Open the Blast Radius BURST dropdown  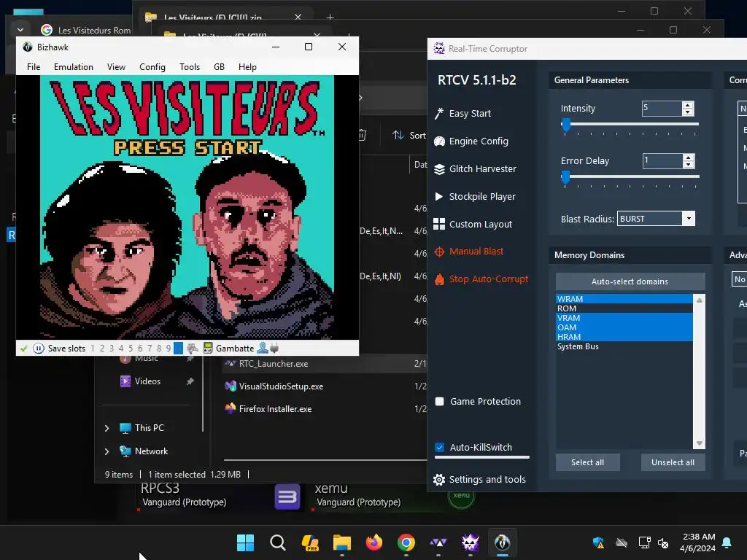coord(656,219)
